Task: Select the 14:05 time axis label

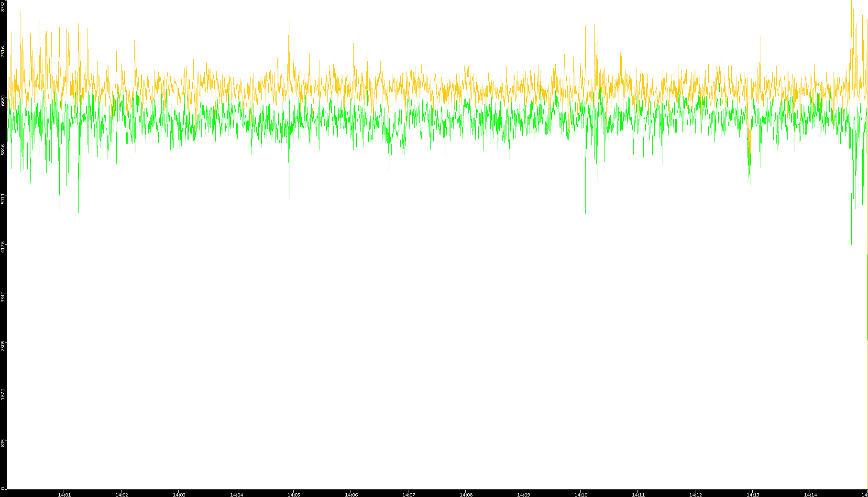Action: click(294, 495)
